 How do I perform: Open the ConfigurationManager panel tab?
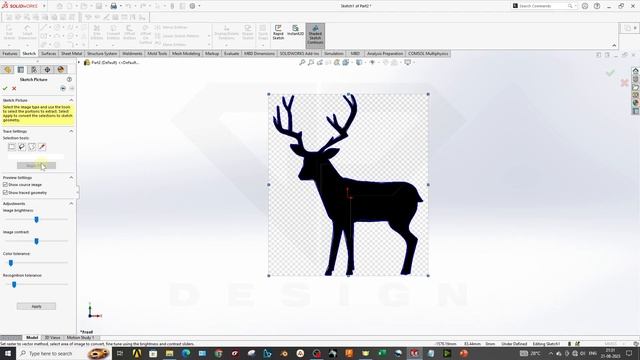click(x=34, y=69)
